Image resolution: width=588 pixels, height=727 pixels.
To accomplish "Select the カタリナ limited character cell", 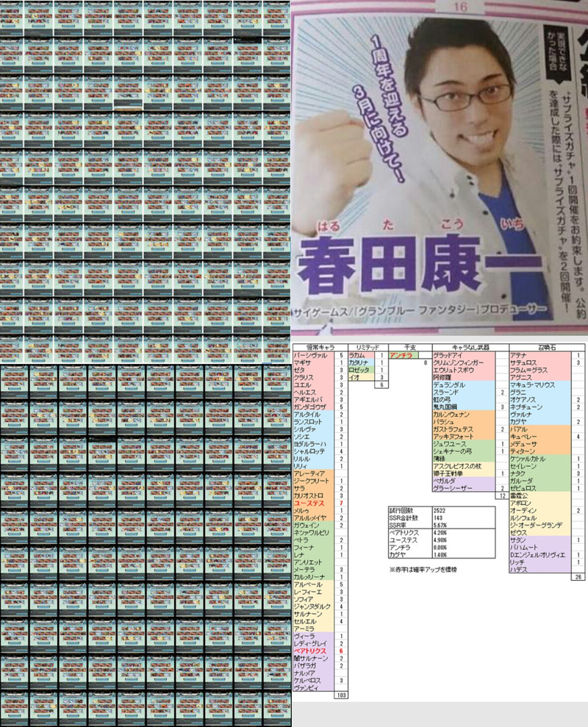I will pos(361,362).
